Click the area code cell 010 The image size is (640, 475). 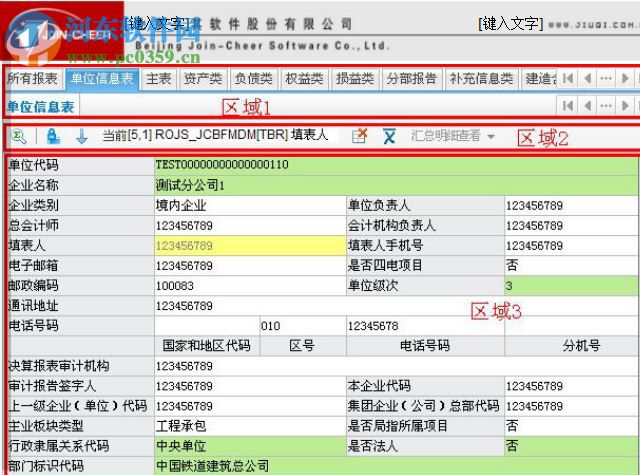(x=303, y=326)
